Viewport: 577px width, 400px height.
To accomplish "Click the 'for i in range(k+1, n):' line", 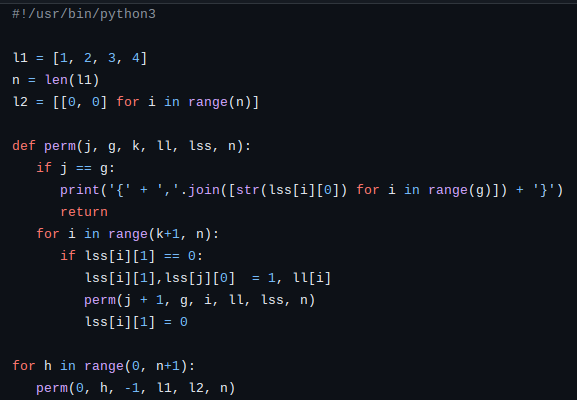I will (x=128, y=234).
